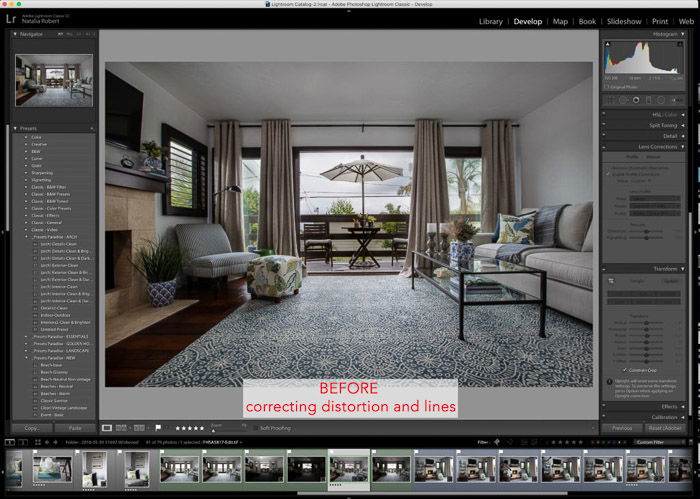Collapse the Presets panel
The width and height of the screenshot is (700, 499).
15,128
